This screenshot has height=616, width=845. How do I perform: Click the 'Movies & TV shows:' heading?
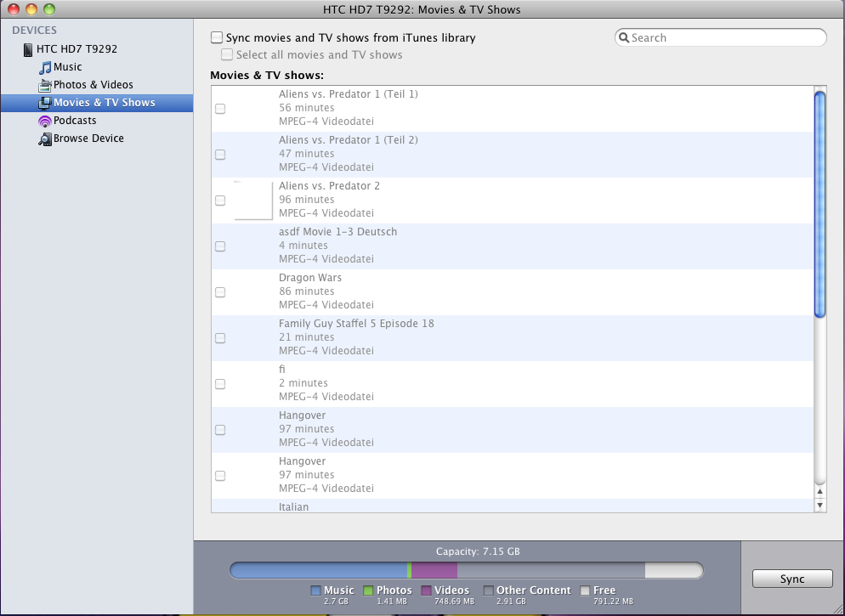pyautogui.click(x=267, y=76)
